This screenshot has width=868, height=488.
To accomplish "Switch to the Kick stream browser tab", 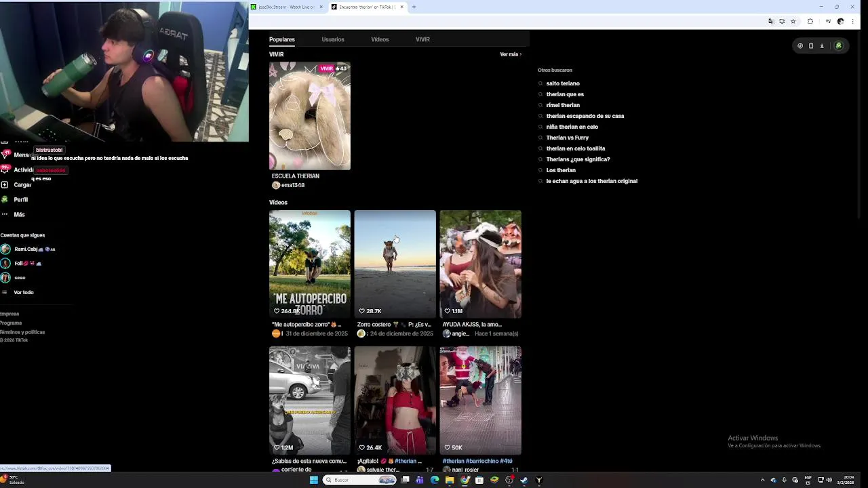I will (x=287, y=7).
